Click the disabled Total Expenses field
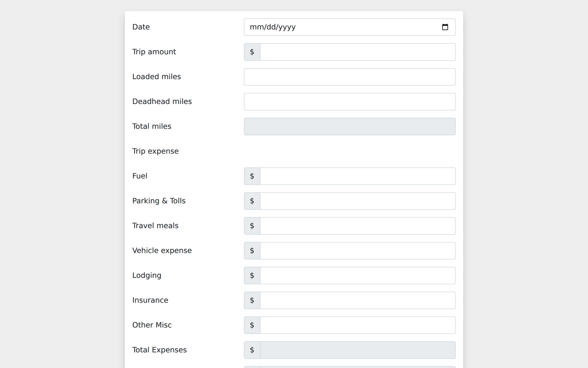This screenshot has width=588, height=368. [x=357, y=350]
